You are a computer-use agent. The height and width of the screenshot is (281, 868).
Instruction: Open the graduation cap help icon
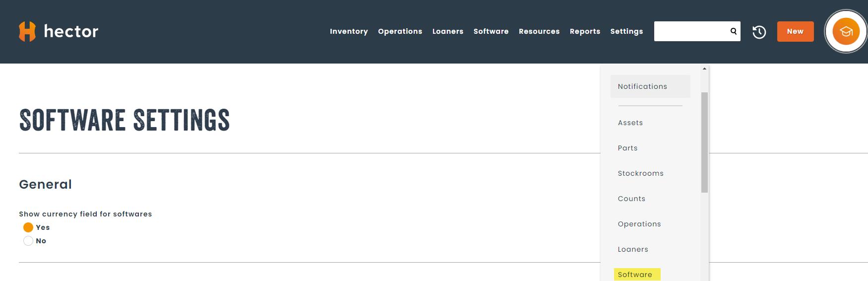click(x=846, y=32)
